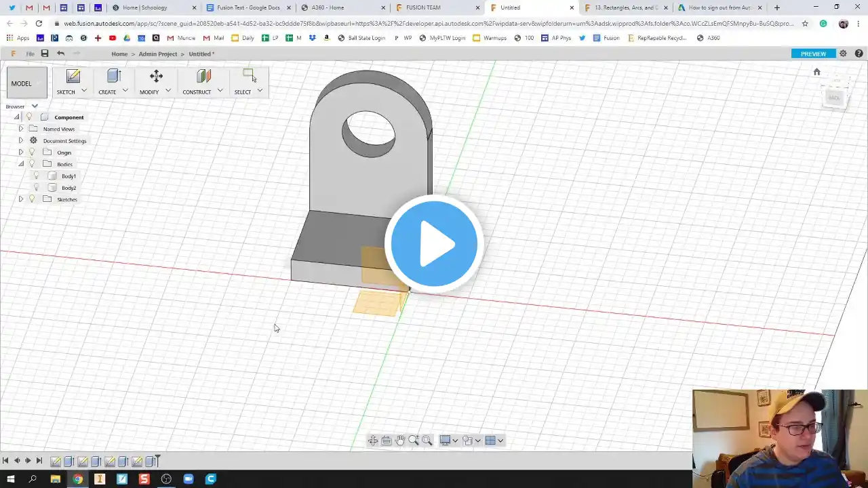Redo with the greyed forward arrow
The image size is (868, 488).
76,54
